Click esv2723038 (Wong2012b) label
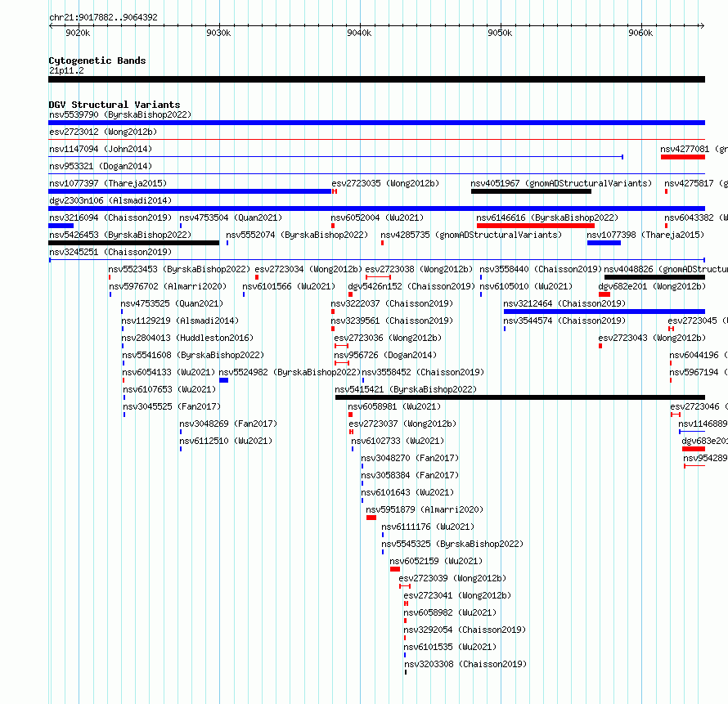Viewport: 728px width, 704px height. 419,269
